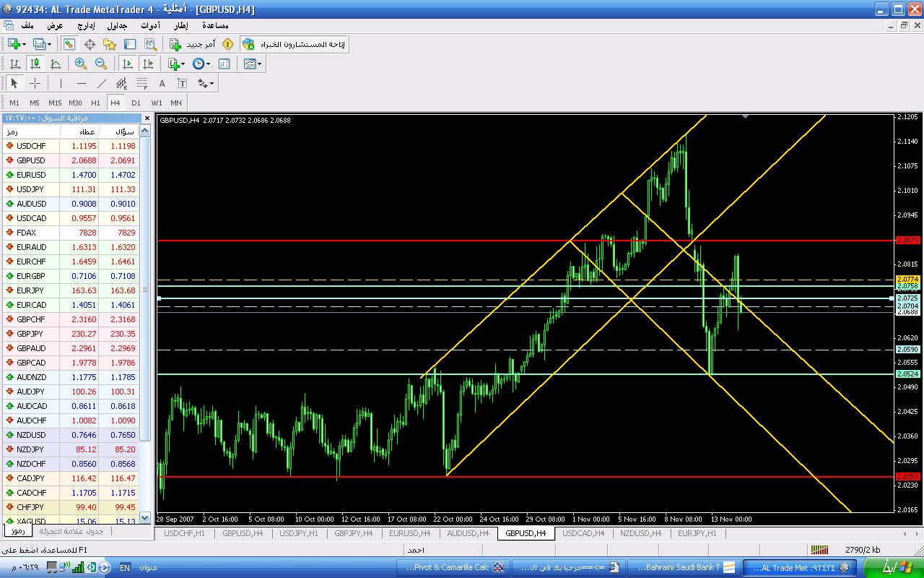This screenshot has height=578, width=924.
Task: Select the Crosshair cursor tool
Action: 35,84
